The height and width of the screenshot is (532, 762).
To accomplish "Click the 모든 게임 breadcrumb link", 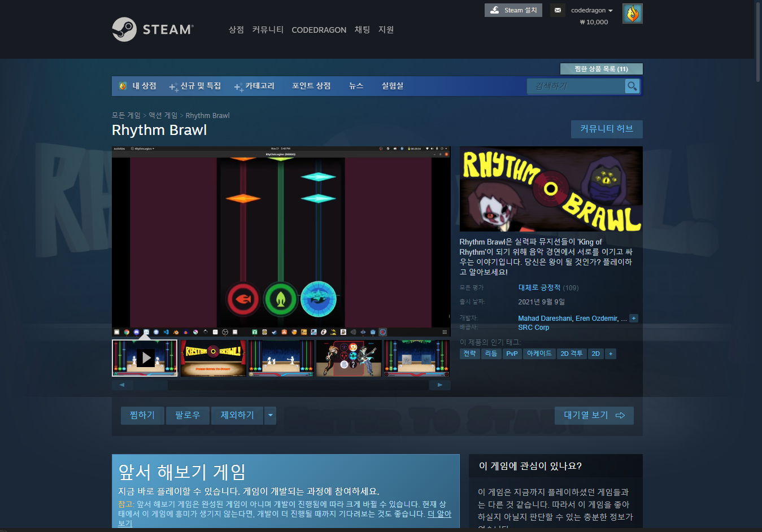I will click(x=126, y=115).
